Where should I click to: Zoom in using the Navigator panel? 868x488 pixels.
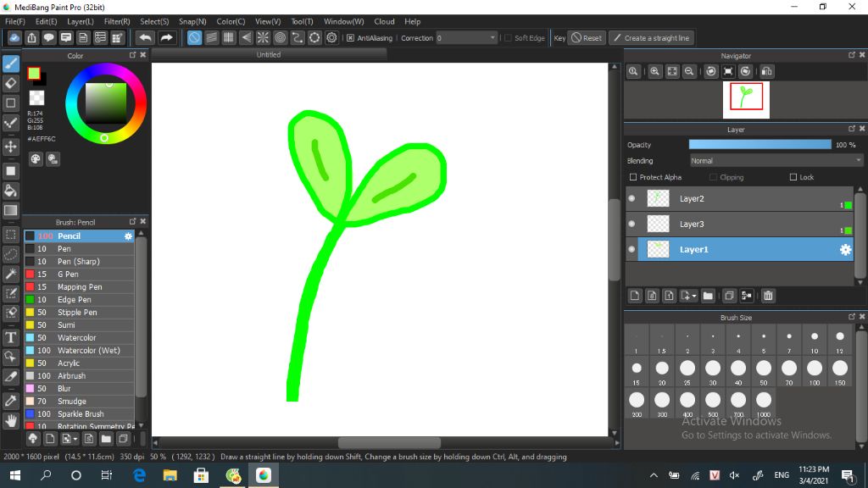click(655, 71)
